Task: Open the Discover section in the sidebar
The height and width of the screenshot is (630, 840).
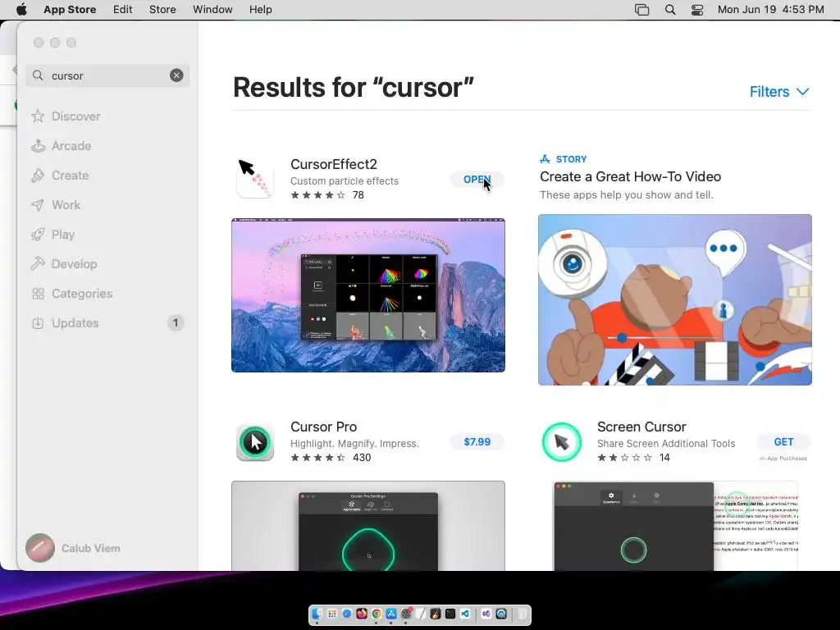Action: tap(75, 116)
